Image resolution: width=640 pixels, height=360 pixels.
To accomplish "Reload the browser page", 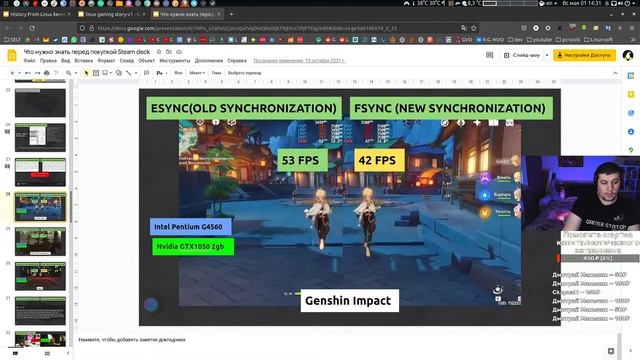I will pyautogui.click(x=32, y=28).
